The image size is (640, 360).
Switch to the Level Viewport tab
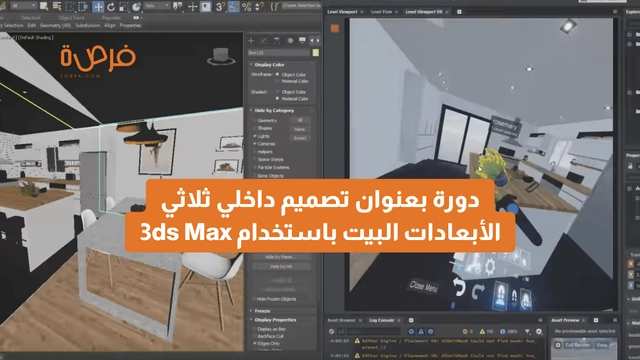click(342, 12)
